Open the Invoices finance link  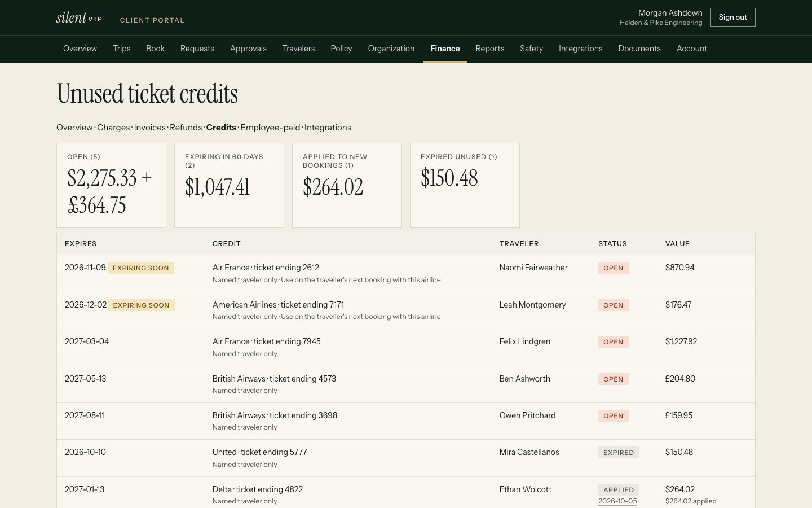[150, 128]
